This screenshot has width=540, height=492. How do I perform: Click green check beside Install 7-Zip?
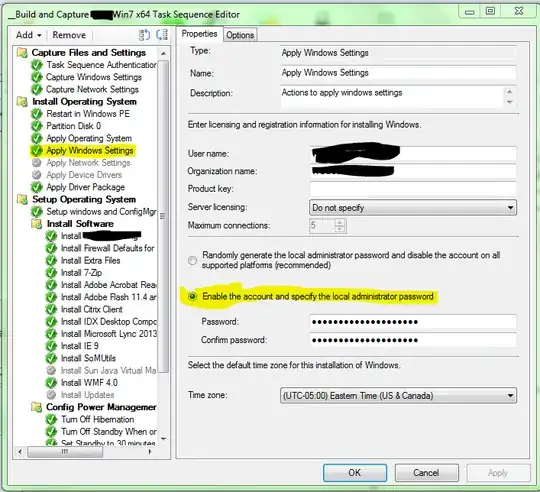click(x=51, y=273)
